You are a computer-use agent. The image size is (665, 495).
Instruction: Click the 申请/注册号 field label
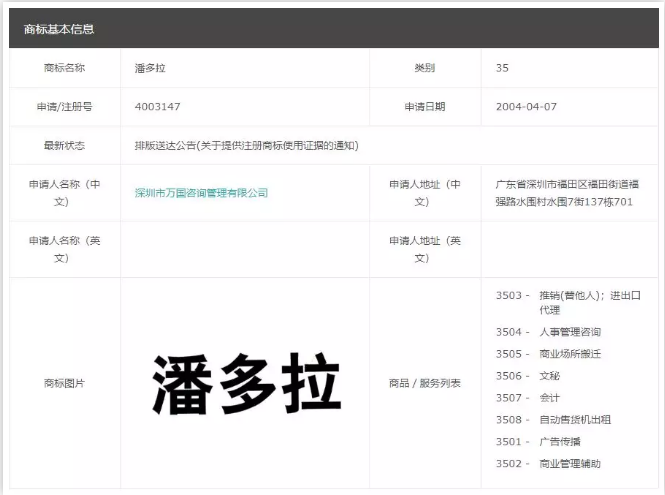[65, 106]
